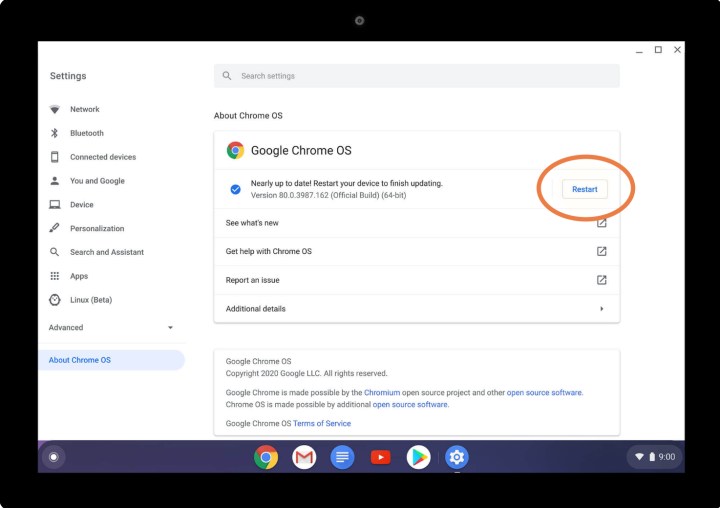Open See what's new

[x=416, y=223]
